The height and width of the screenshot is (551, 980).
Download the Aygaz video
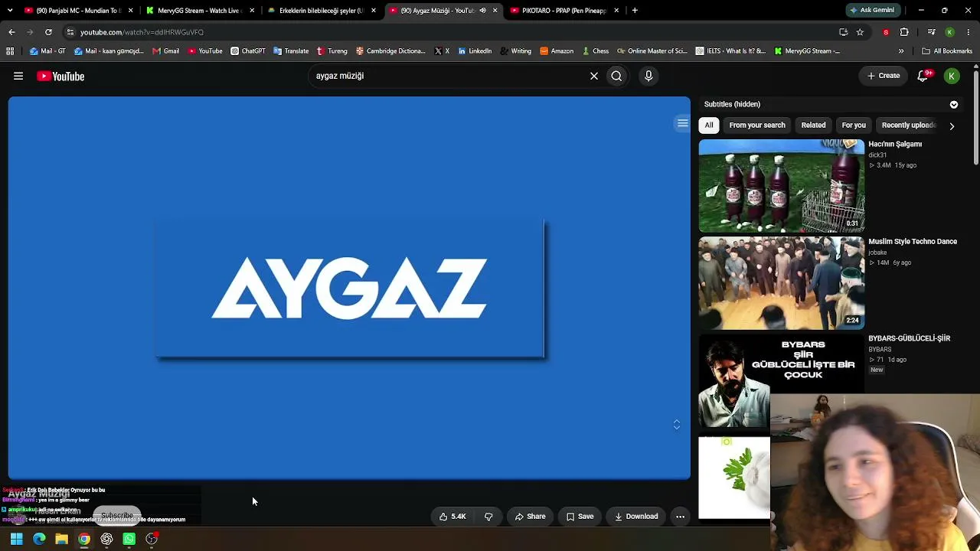click(x=636, y=517)
